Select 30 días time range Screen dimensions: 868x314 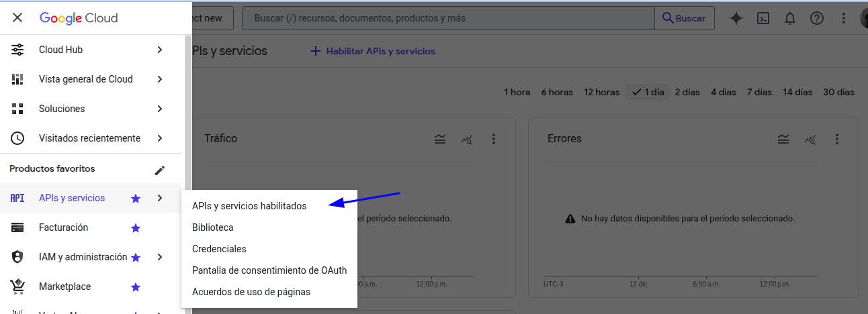[838, 92]
